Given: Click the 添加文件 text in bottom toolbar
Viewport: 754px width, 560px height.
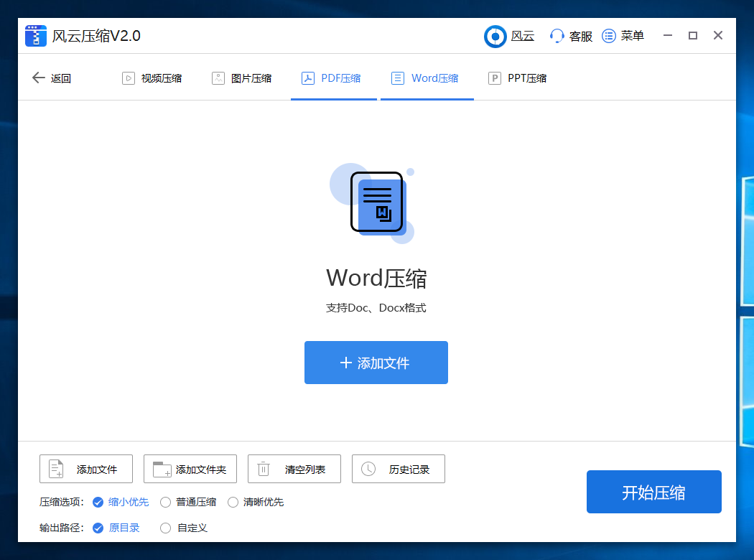Looking at the screenshot, I should tap(97, 470).
